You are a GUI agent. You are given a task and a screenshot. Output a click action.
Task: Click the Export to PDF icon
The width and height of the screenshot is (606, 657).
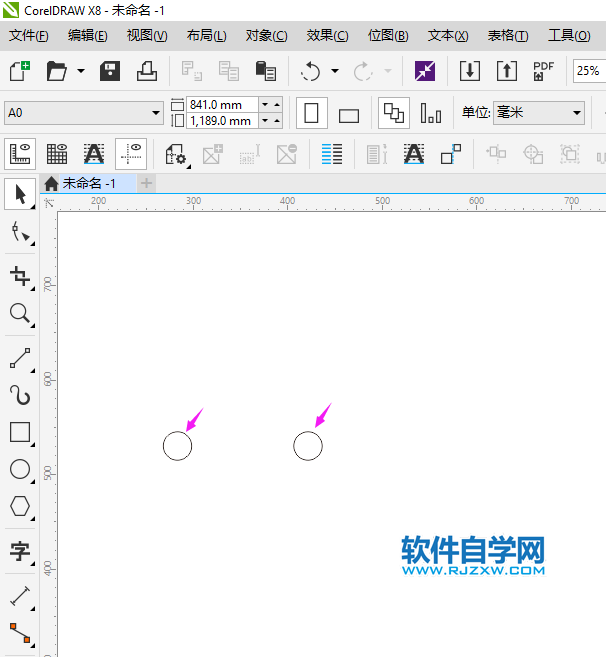tap(543, 71)
